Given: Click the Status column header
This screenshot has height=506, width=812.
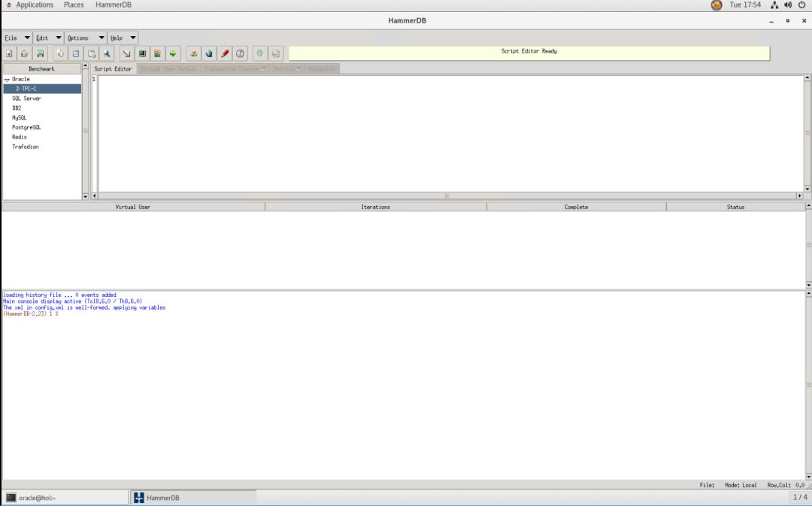Looking at the screenshot, I should 735,208.
